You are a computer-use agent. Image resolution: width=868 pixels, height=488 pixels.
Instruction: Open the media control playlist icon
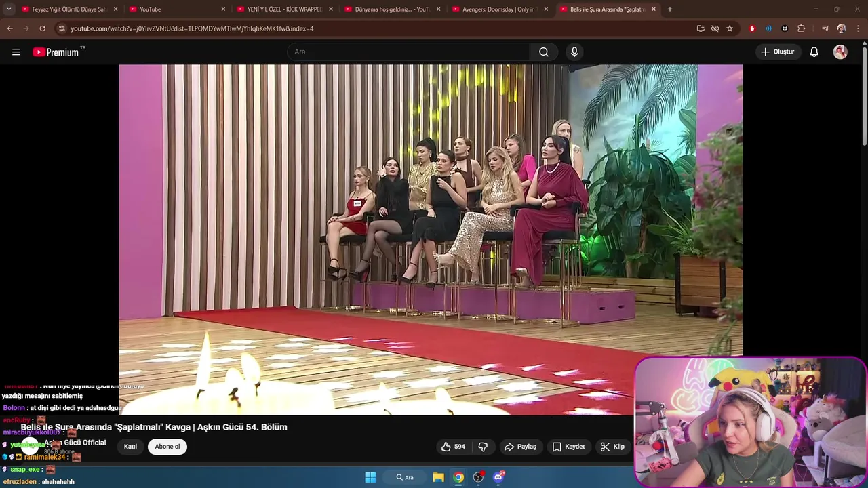pyautogui.click(x=825, y=28)
